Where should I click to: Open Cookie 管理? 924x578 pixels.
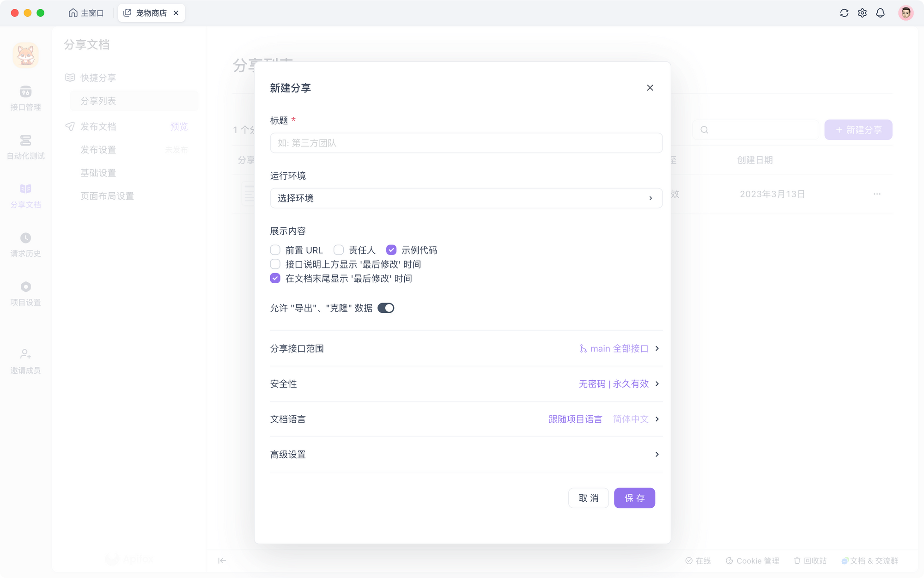[x=752, y=560]
